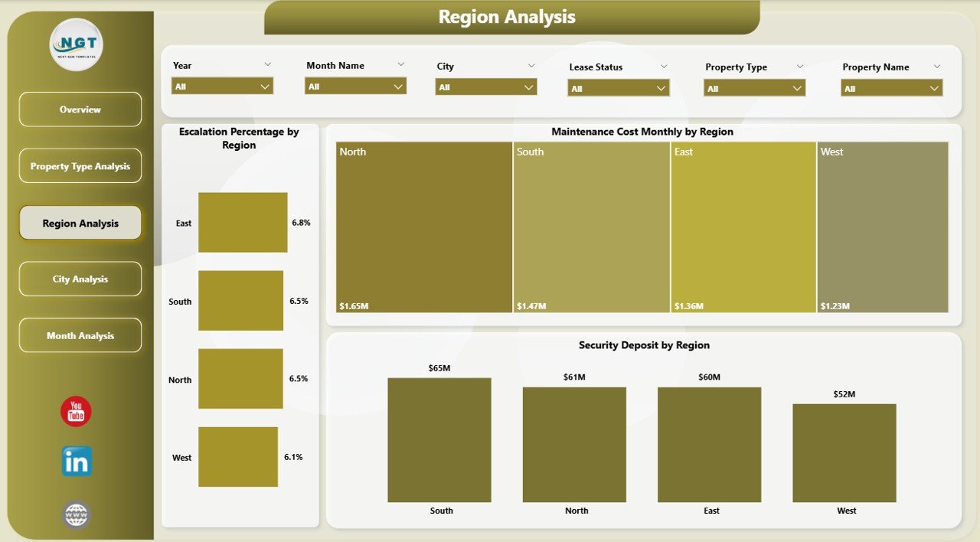Click the chevron beside Lease Status label
980x542 pixels.
664,67
